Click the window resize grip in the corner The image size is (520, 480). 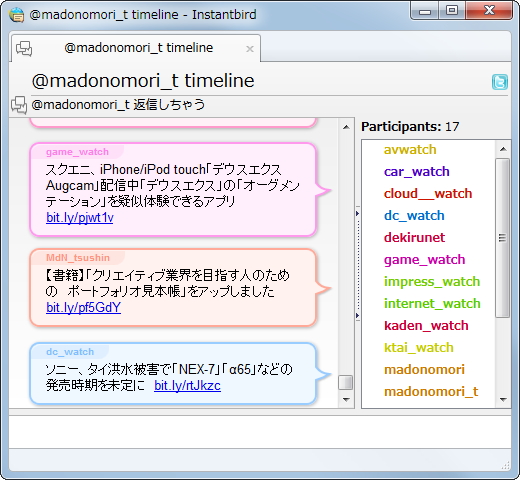(x=506, y=465)
